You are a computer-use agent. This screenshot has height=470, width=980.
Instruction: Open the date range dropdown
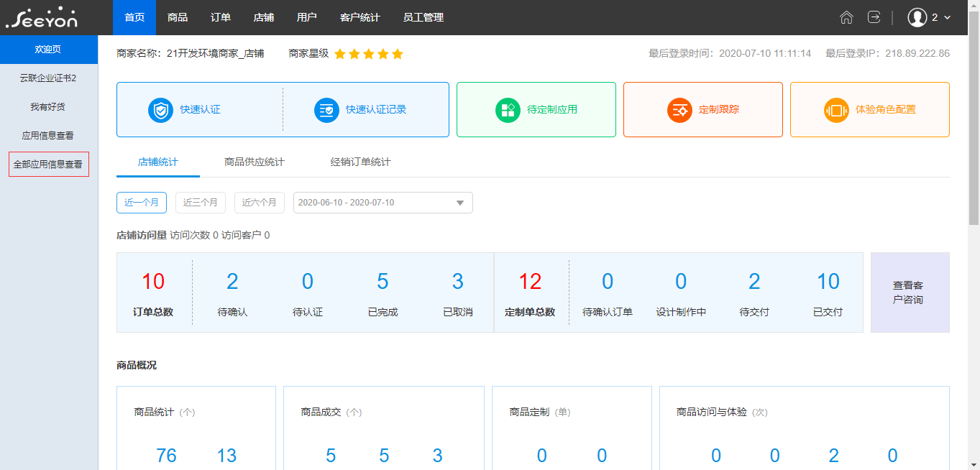[383, 203]
